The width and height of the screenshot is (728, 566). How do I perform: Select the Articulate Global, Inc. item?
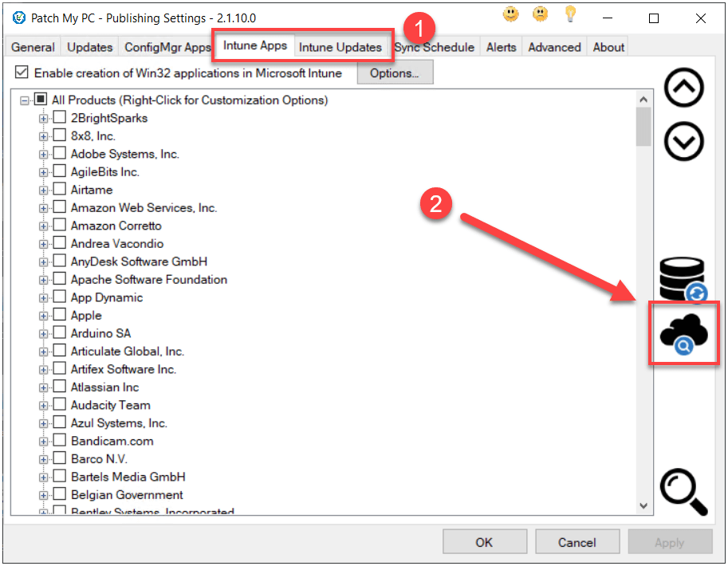click(x=128, y=351)
